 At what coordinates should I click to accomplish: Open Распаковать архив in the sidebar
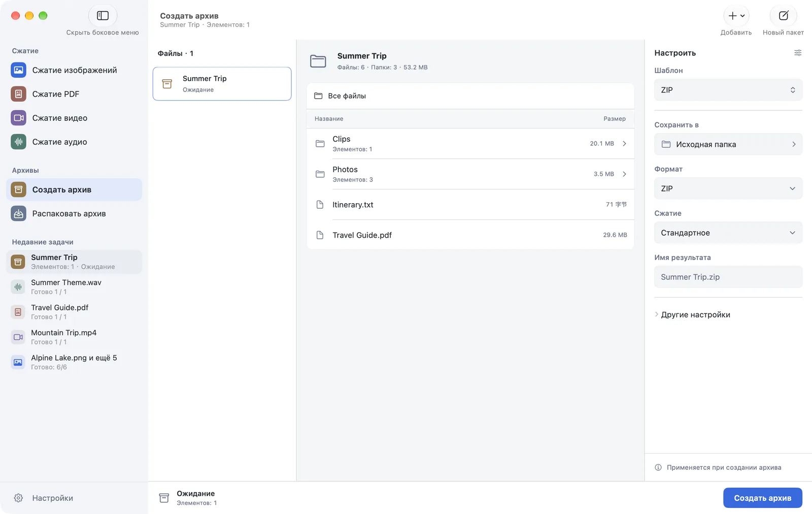click(74, 214)
